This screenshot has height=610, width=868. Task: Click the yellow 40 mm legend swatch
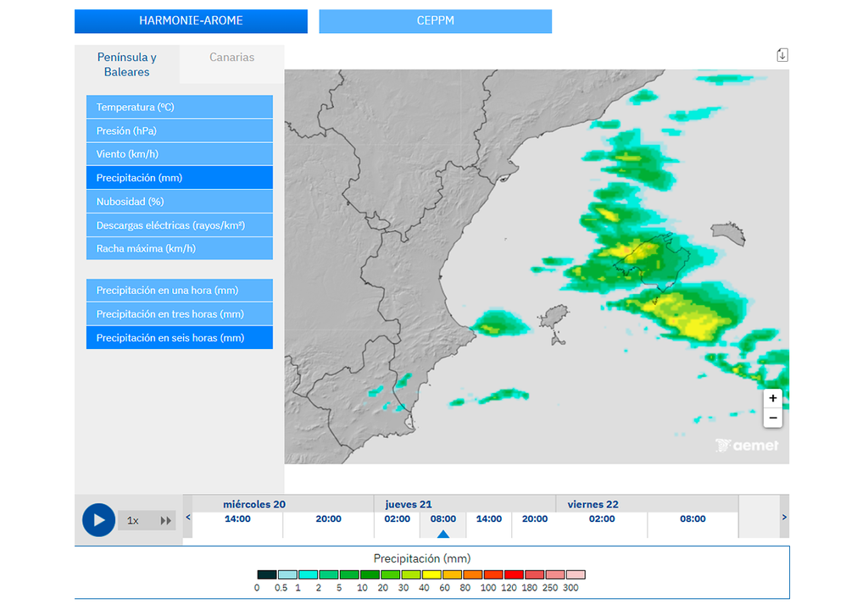(431, 574)
